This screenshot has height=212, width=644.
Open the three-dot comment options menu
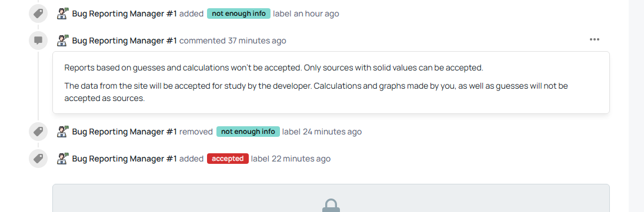[x=595, y=39]
